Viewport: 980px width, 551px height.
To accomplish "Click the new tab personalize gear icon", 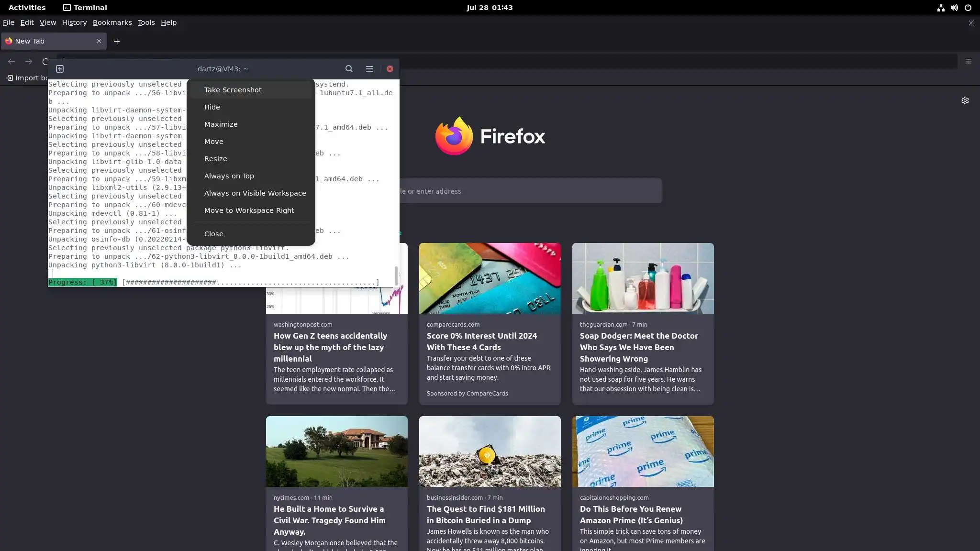I will (965, 100).
